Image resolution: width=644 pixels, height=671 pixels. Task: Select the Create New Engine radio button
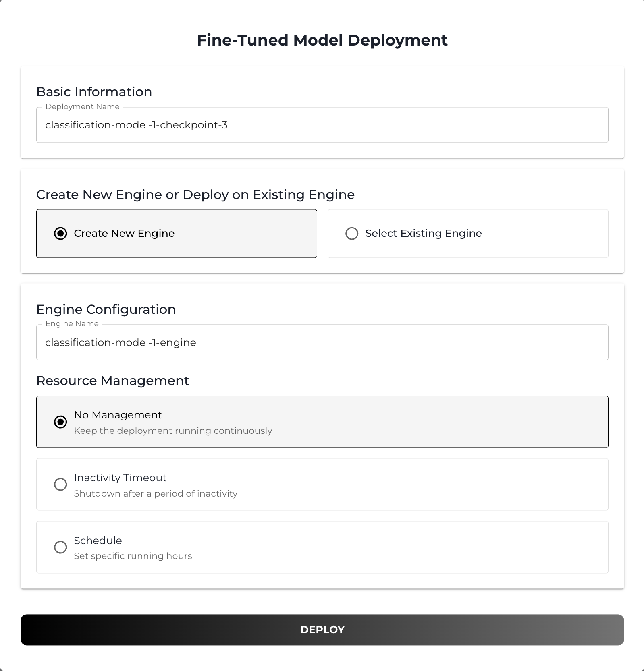(x=60, y=233)
